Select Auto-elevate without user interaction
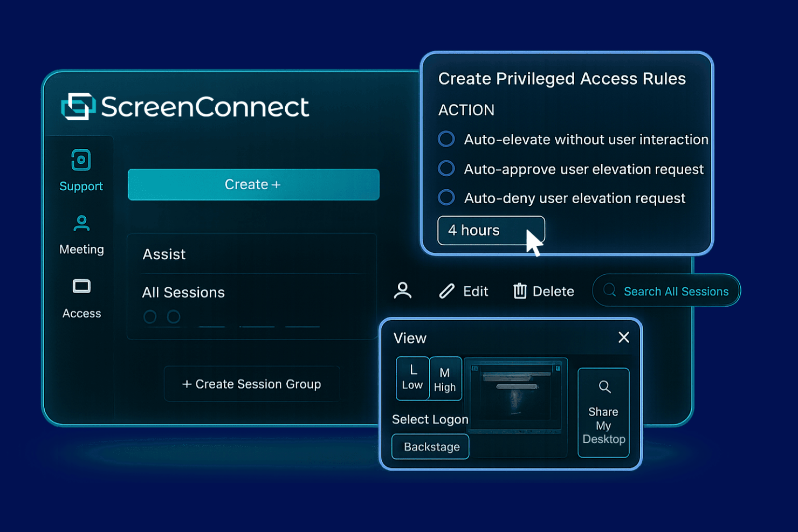 [x=446, y=139]
